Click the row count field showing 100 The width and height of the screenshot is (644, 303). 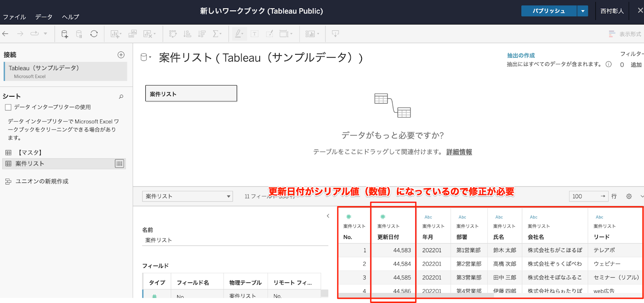click(588, 196)
